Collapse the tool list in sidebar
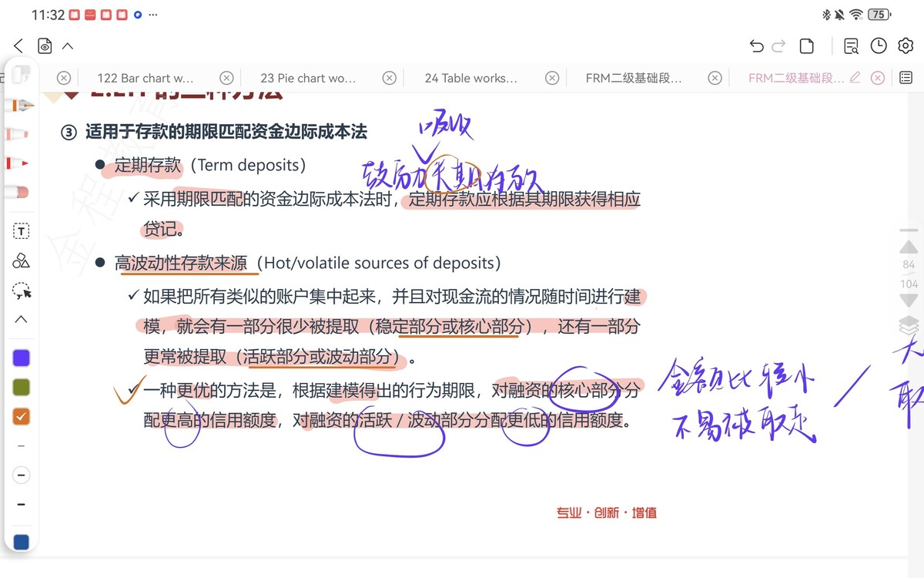Viewport: 924px width, 578px height. point(21,319)
